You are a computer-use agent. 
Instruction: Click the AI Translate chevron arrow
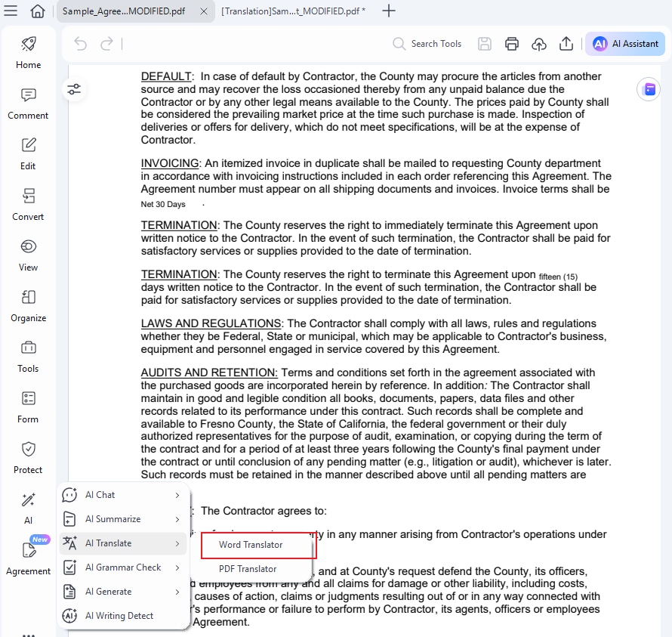pos(177,543)
